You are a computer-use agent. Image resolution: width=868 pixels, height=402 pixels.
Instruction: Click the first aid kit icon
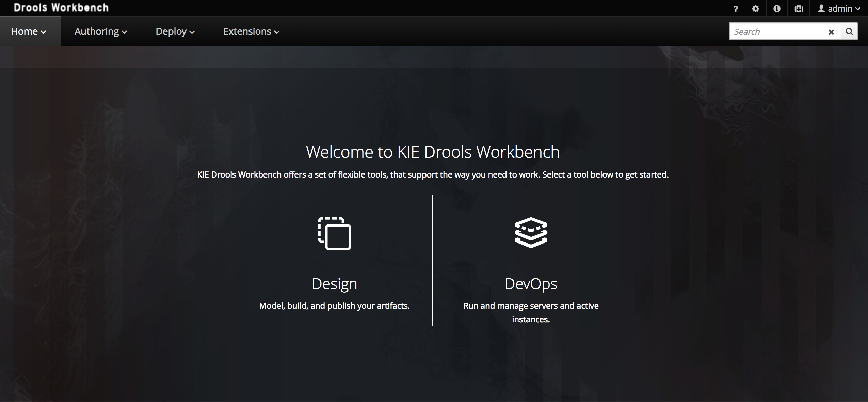[799, 8]
